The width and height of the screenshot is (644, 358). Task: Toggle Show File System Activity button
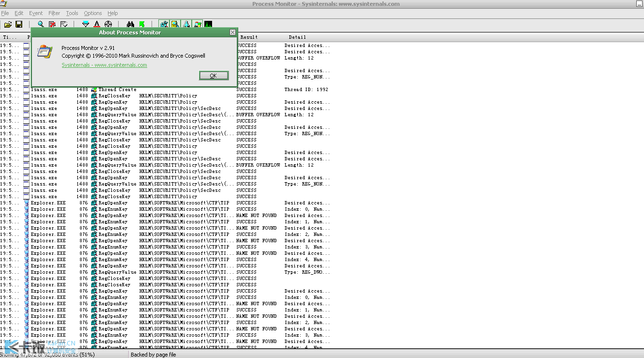tap(175, 24)
